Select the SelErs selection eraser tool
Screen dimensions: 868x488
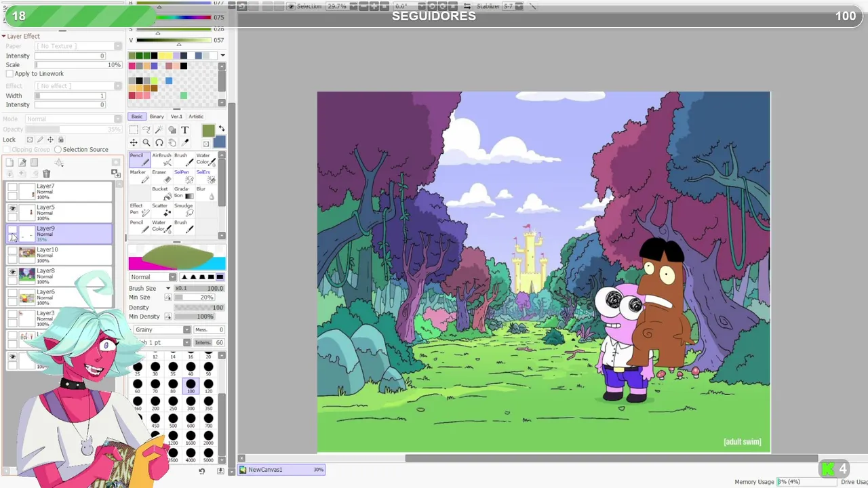(x=205, y=177)
